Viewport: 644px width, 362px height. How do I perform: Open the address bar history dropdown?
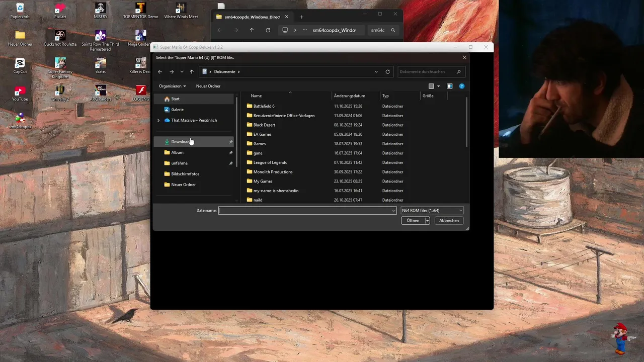[x=376, y=72]
